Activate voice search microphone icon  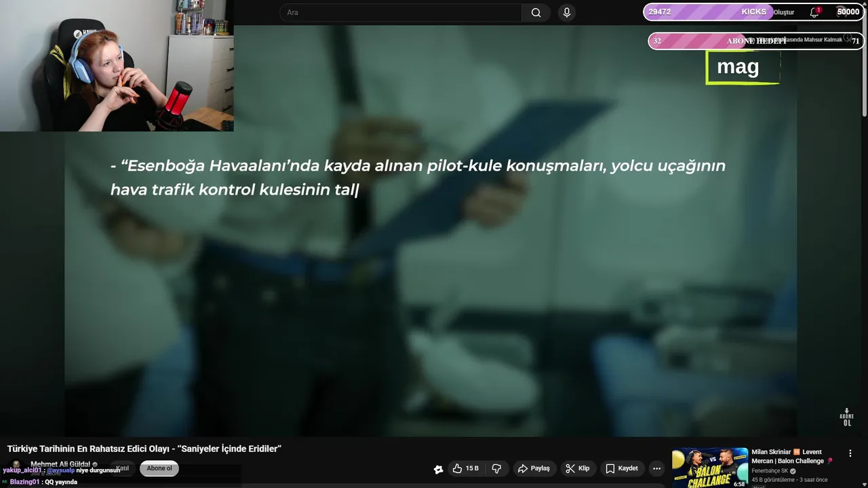click(567, 12)
